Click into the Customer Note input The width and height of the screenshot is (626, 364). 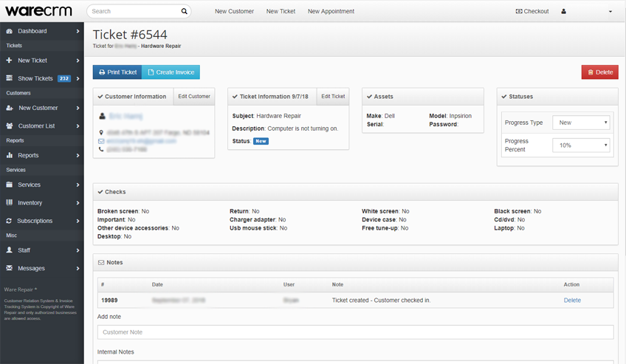click(355, 332)
